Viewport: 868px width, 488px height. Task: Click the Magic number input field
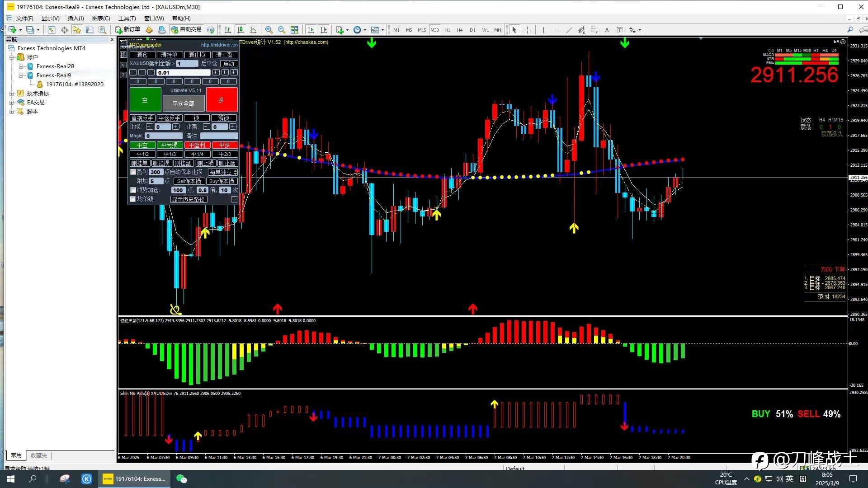164,136
